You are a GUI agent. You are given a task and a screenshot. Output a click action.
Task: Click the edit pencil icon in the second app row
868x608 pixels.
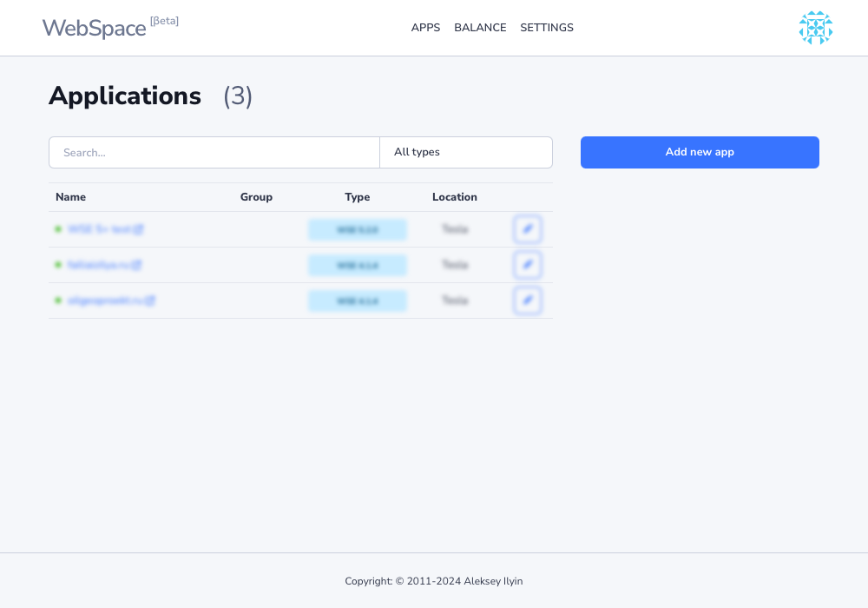coord(527,265)
